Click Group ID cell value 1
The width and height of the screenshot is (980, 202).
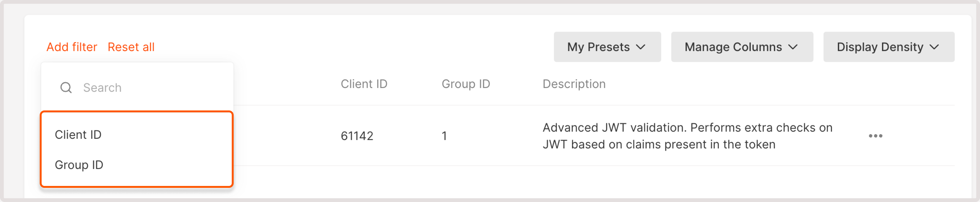(x=444, y=136)
